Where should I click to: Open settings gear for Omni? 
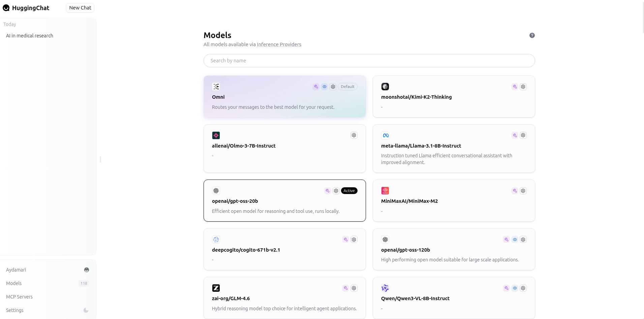click(x=333, y=87)
